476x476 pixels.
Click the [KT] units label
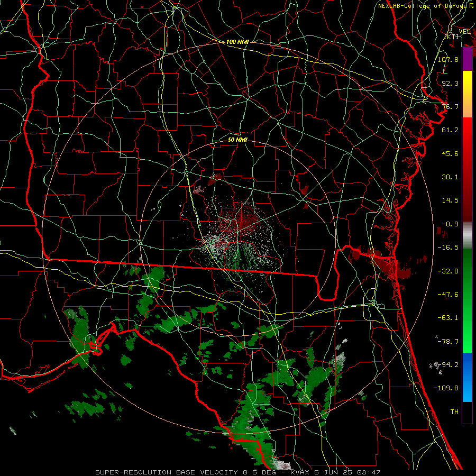452,37
